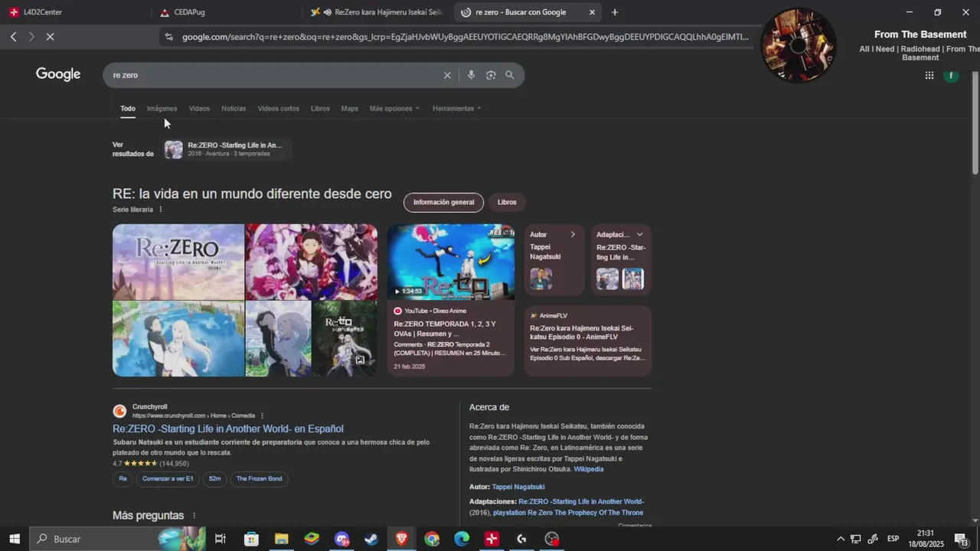Screen dimensions: 980x551
Task: Expand the 'Adaptaci...' card chevron
Action: [x=639, y=234]
